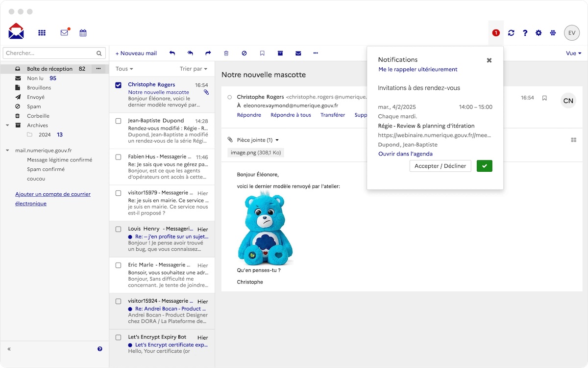
Task: Click into the "Chercher..." search field
Action: pyautogui.click(x=49, y=53)
